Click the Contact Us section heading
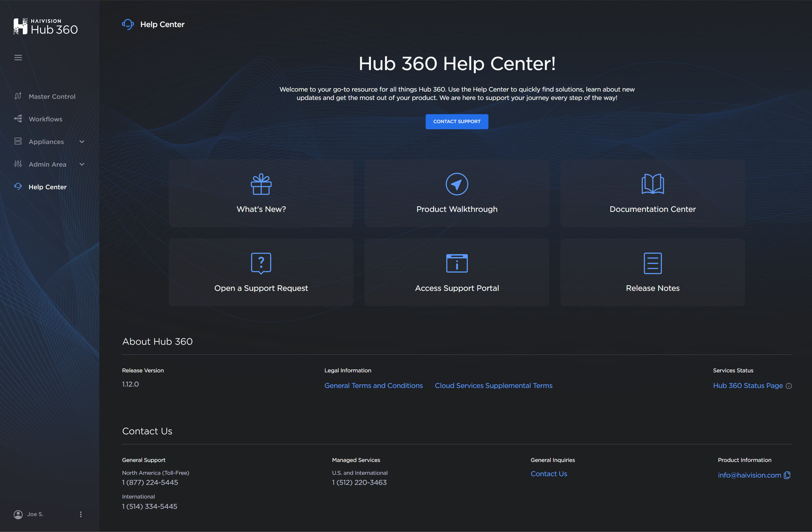The height and width of the screenshot is (532, 812). 147,431
